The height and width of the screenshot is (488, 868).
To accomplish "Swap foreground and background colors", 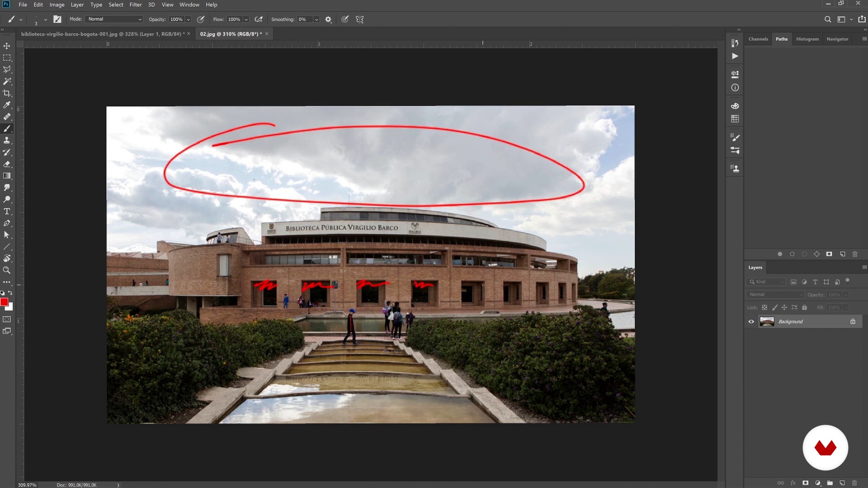I will point(10,293).
